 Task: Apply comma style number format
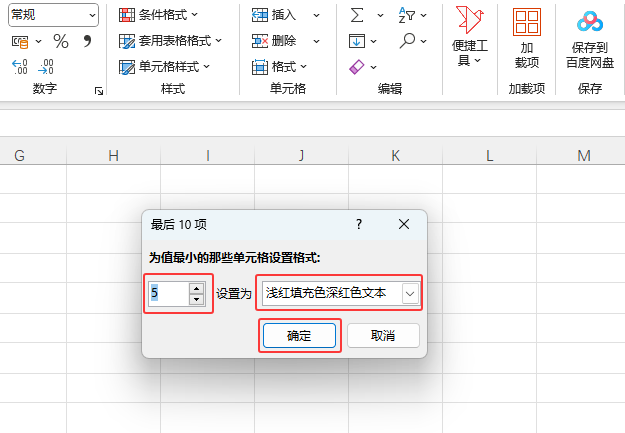click(x=87, y=41)
